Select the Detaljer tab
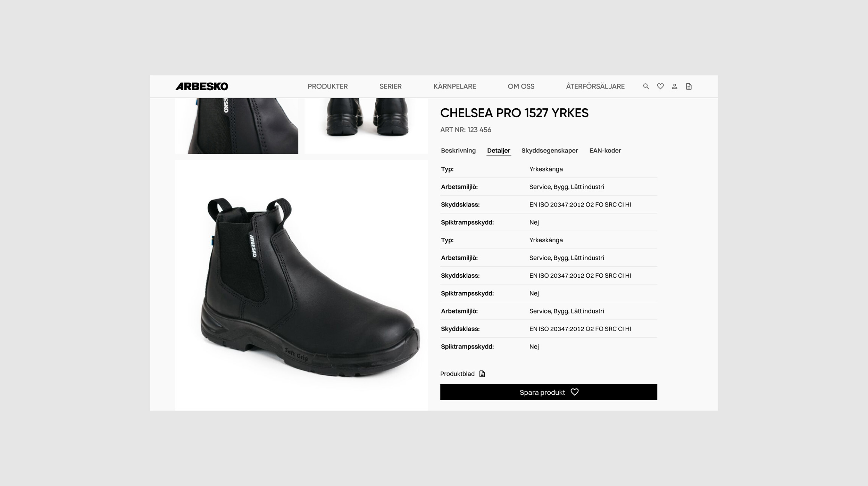The height and width of the screenshot is (486, 868). coord(499,151)
